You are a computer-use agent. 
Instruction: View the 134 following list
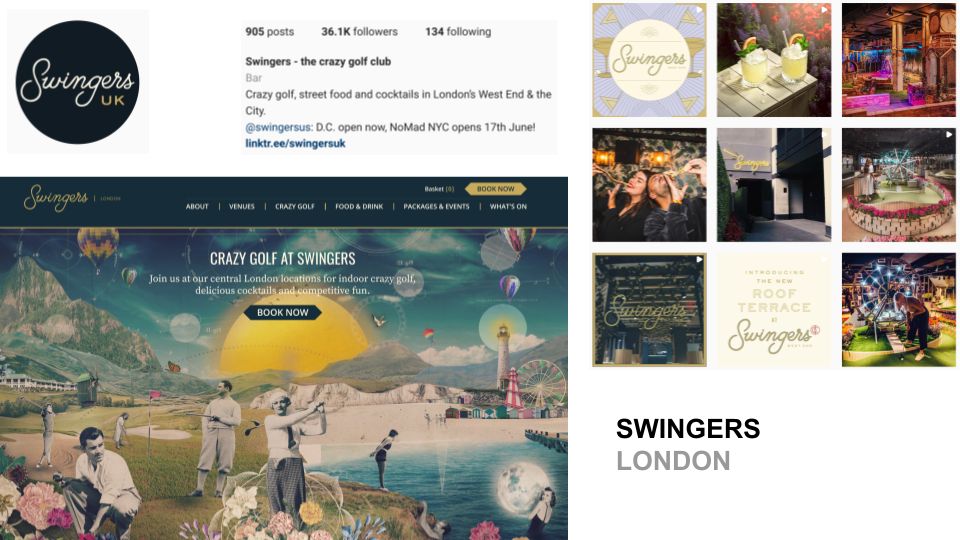click(x=458, y=32)
